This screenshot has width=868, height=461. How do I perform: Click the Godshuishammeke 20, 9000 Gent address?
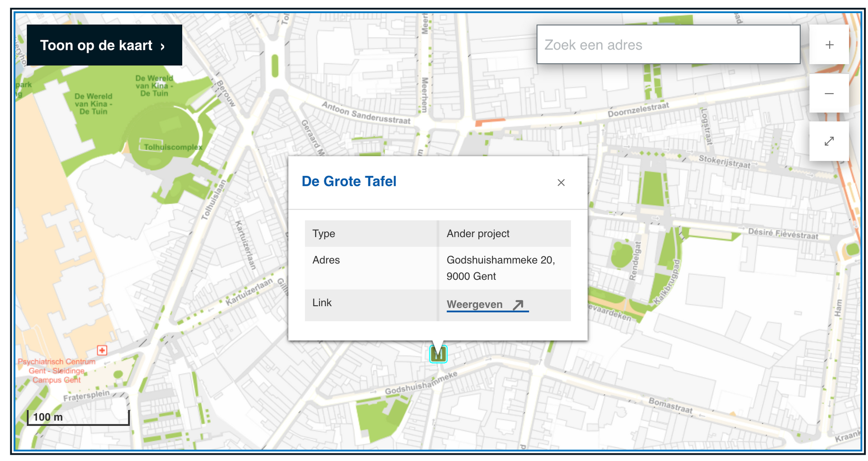[501, 268]
